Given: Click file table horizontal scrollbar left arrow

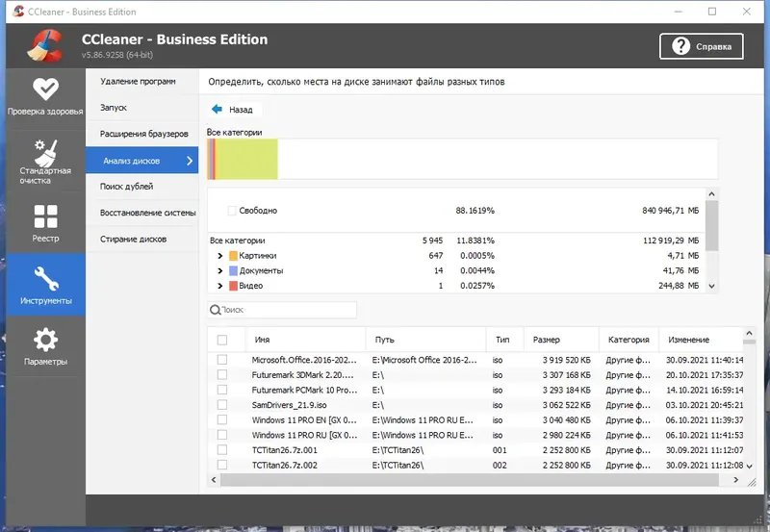Looking at the screenshot, I should (214, 480).
